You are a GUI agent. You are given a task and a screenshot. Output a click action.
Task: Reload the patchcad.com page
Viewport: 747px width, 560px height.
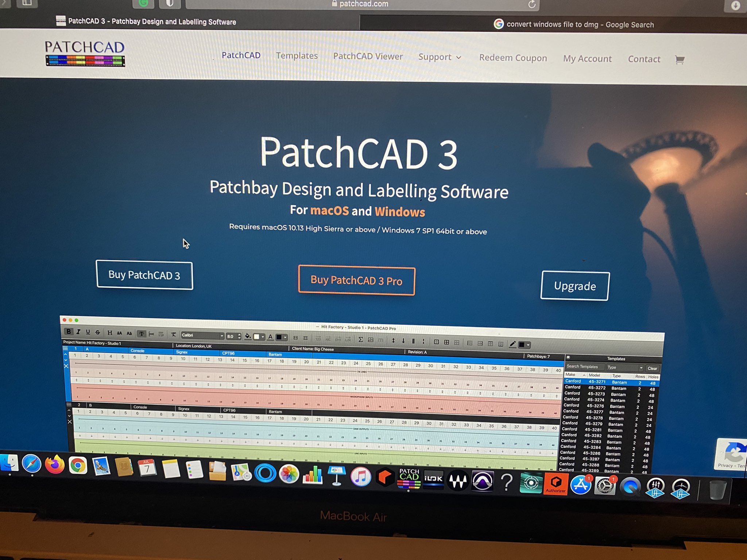coord(532,4)
